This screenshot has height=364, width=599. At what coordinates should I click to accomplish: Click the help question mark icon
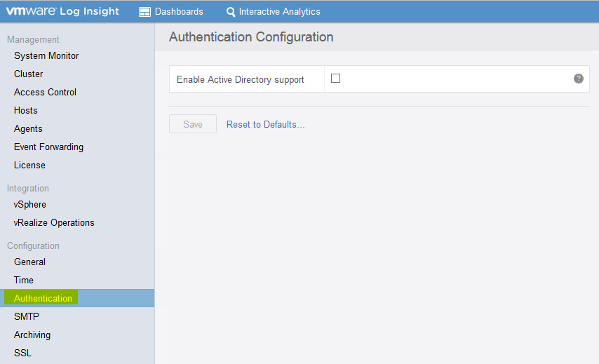pyautogui.click(x=579, y=79)
